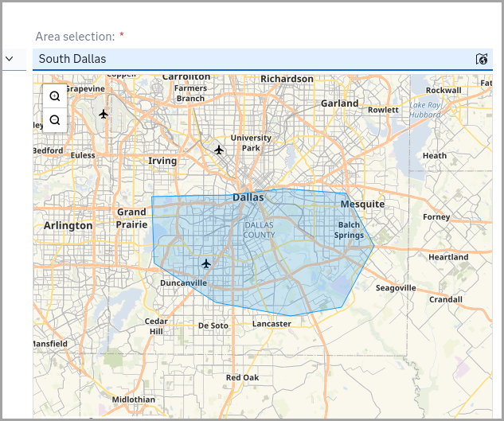The width and height of the screenshot is (504, 421).
Task: Click the Red Oak label
Action: 242,377
